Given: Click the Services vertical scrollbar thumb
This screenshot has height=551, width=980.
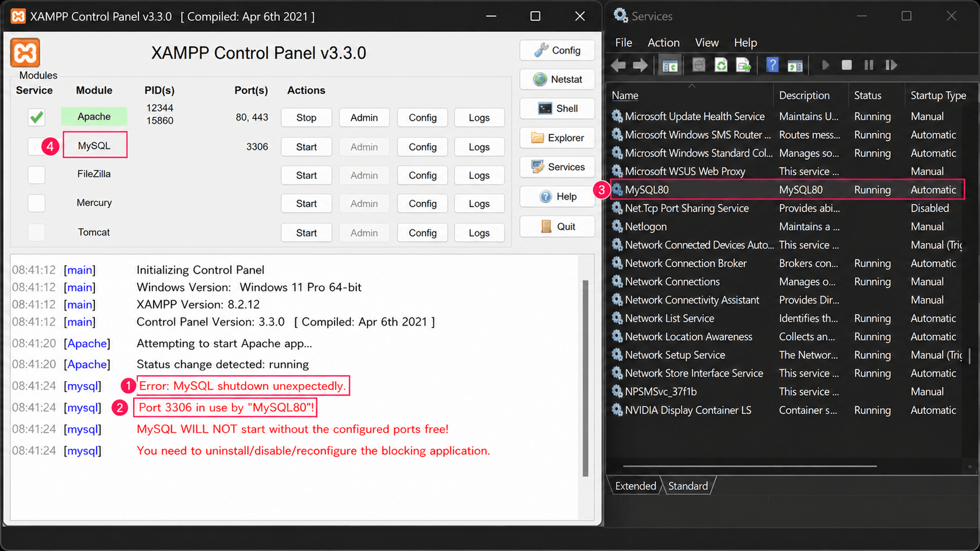Looking at the screenshot, I should [969, 356].
